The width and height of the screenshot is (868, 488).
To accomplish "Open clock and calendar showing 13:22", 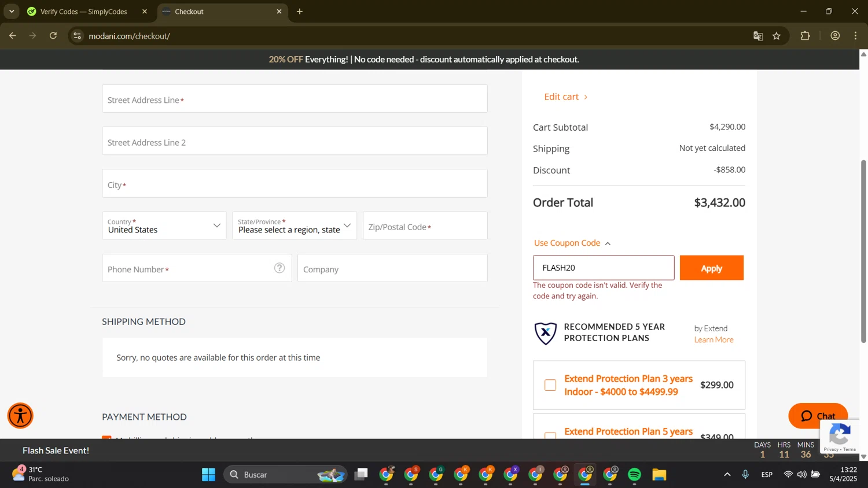I will 843,474.
